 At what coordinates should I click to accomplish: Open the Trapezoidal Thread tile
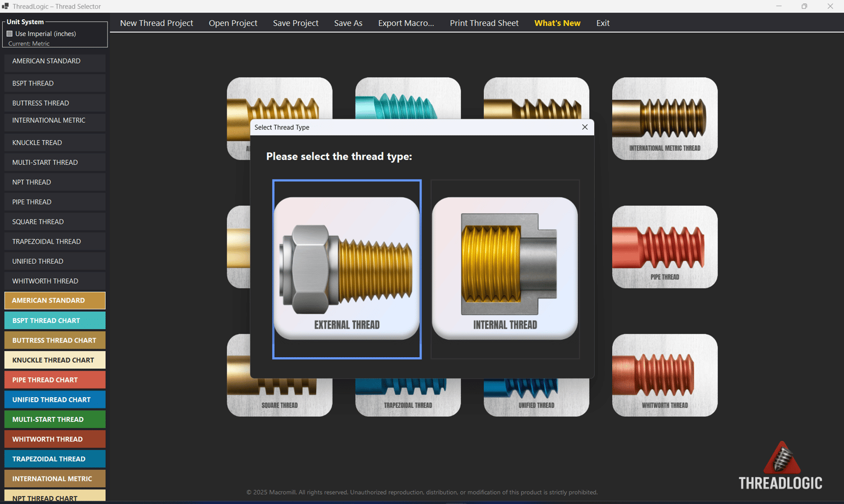click(408, 398)
